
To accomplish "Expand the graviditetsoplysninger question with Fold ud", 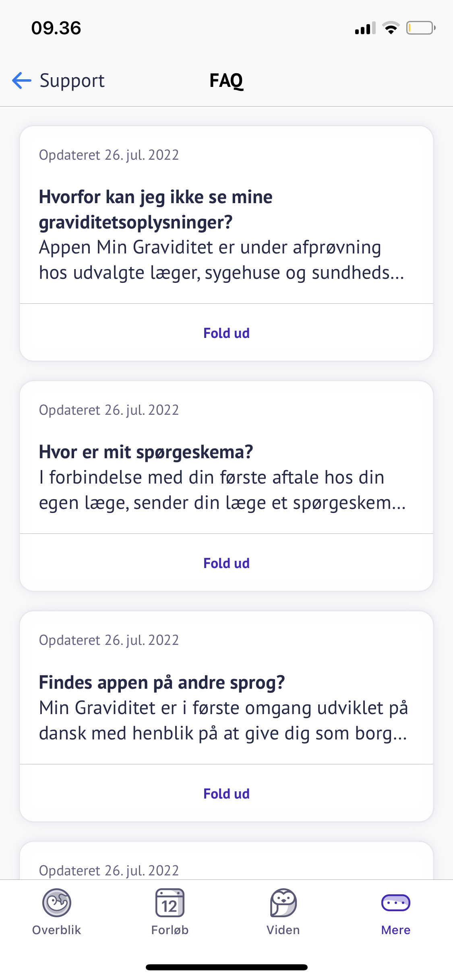I will [226, 333].
